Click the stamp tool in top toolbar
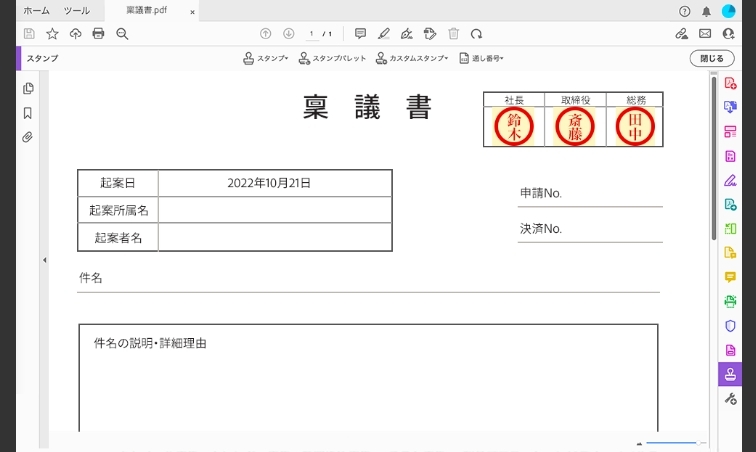Image resolution: width=756 pixels, height=452 pixels. tap(430, 34)
